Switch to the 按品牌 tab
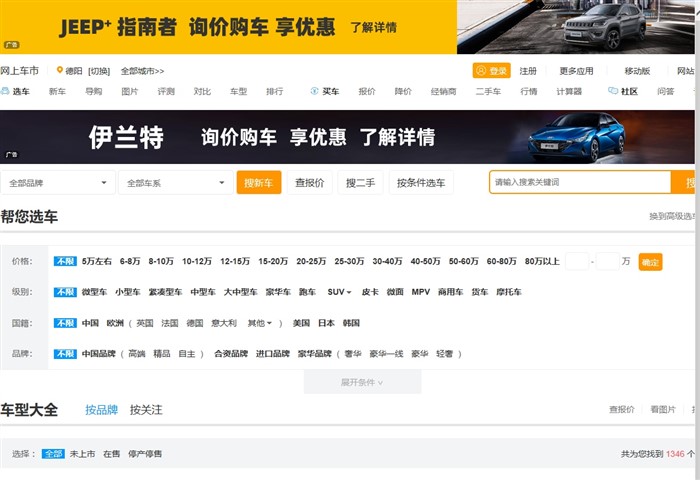Image resolution: width=700 pixels, height=480 pixels. pyautogui.click(x=101, y=410)
